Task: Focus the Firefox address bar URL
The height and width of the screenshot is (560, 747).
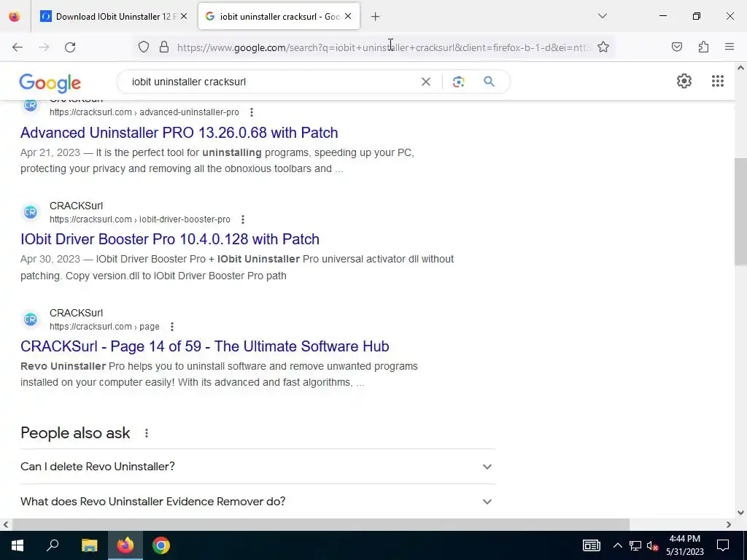Action: click(384, 47)
